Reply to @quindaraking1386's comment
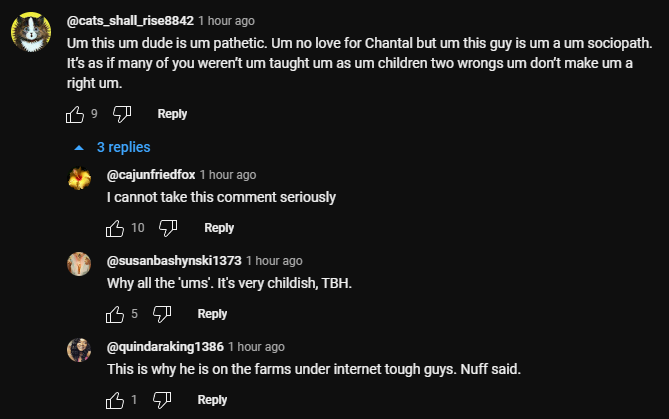Screen dimensions: 669x419 coord(212,400)
